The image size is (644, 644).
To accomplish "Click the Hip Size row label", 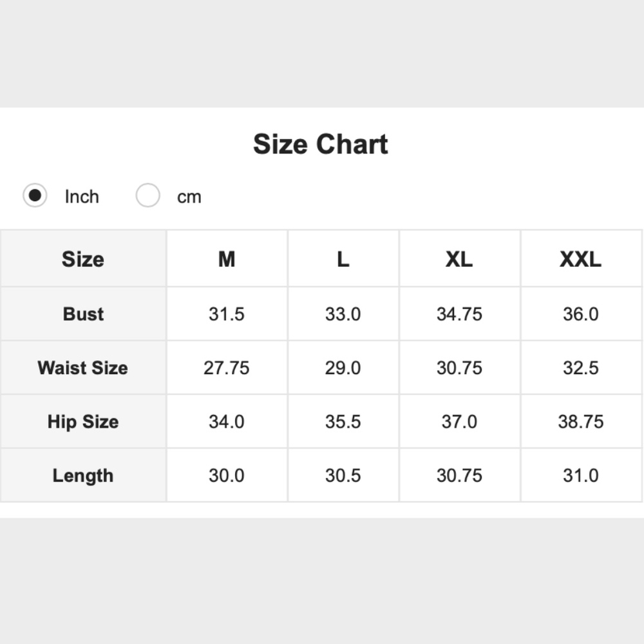I will [83, 422].
